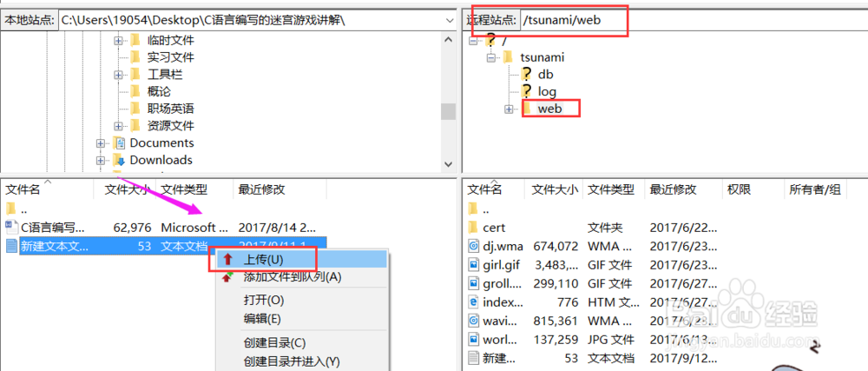
Task: Collapse the remote root / node
Action: 472,41
